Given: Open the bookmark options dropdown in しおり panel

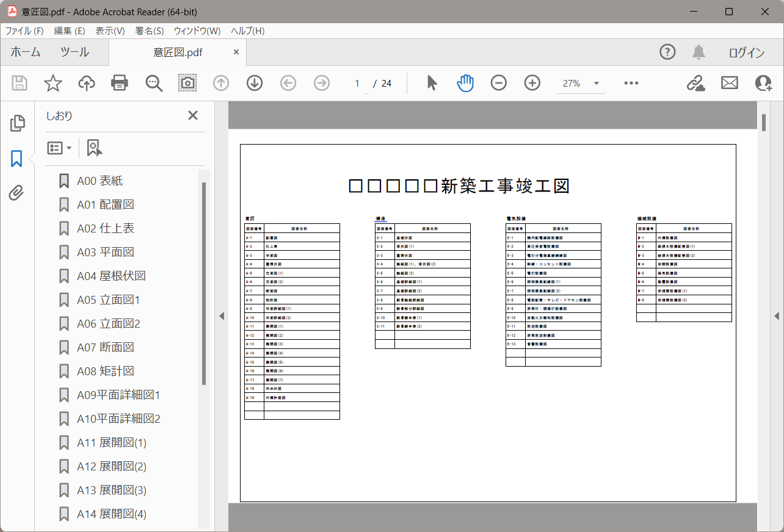Looking at the screenshot, I should 59,148.
